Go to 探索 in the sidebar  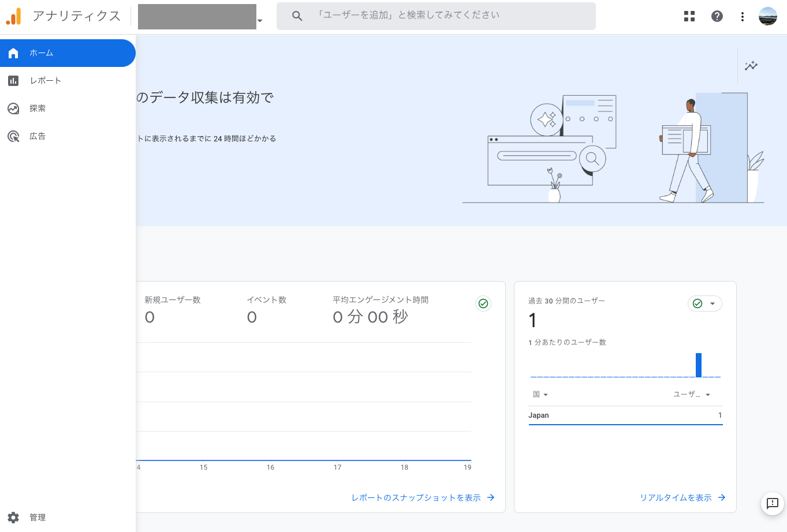[x=38, y=108]
